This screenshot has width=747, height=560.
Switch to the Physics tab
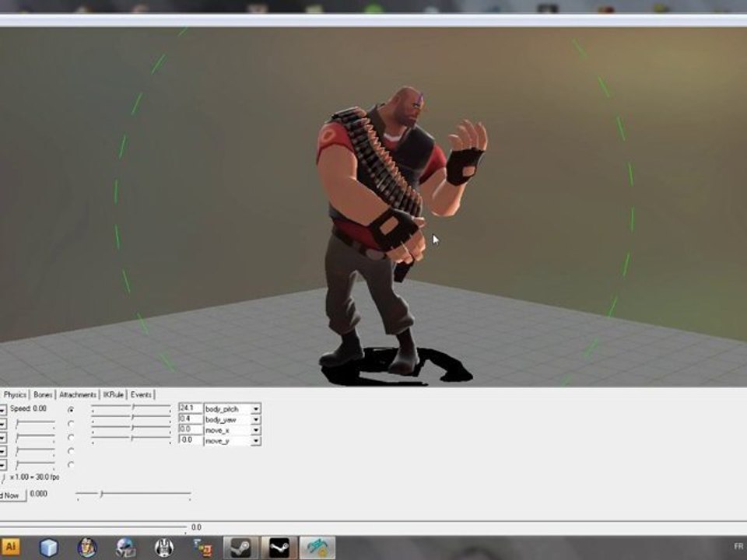point(15,395)
